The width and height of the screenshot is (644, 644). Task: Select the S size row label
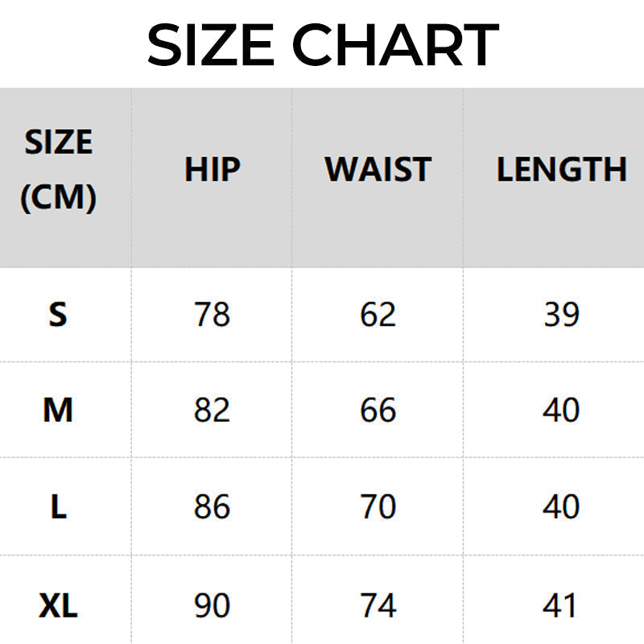(x=58, y=315)
